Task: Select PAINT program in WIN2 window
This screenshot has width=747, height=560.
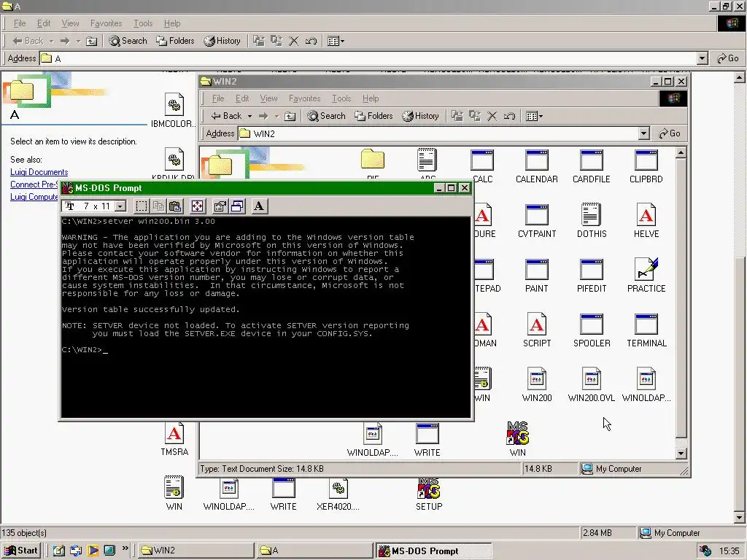Action: point(536,276)
